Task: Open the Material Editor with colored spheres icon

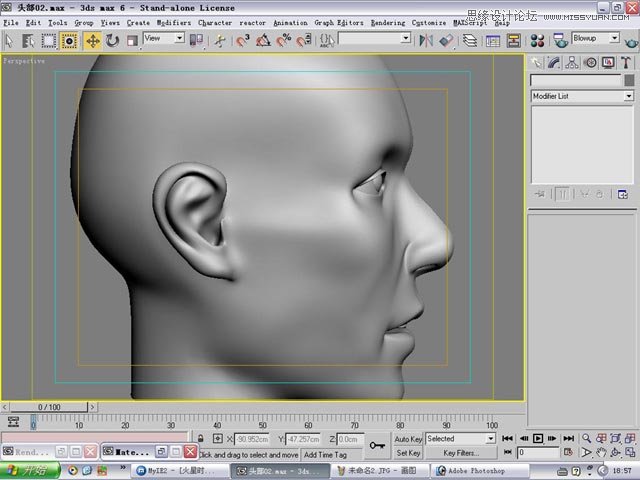Action: tap(537, 40)
